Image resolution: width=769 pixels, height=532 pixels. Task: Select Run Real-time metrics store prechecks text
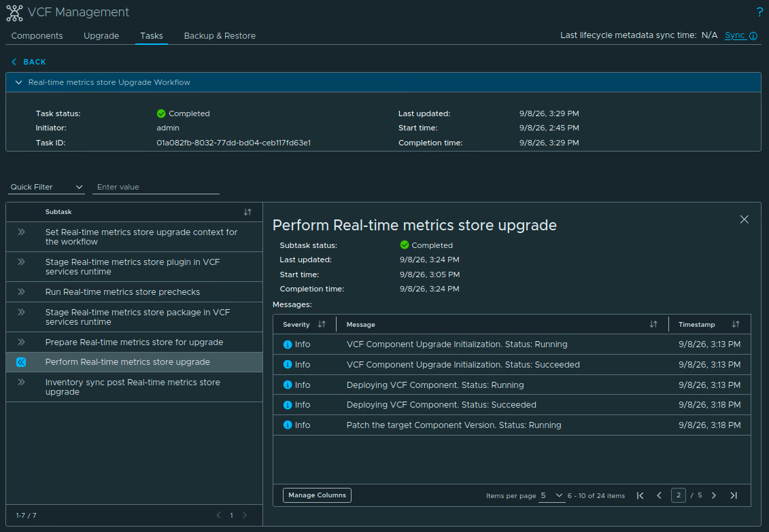pyautogui.click(x=122, y=292)
